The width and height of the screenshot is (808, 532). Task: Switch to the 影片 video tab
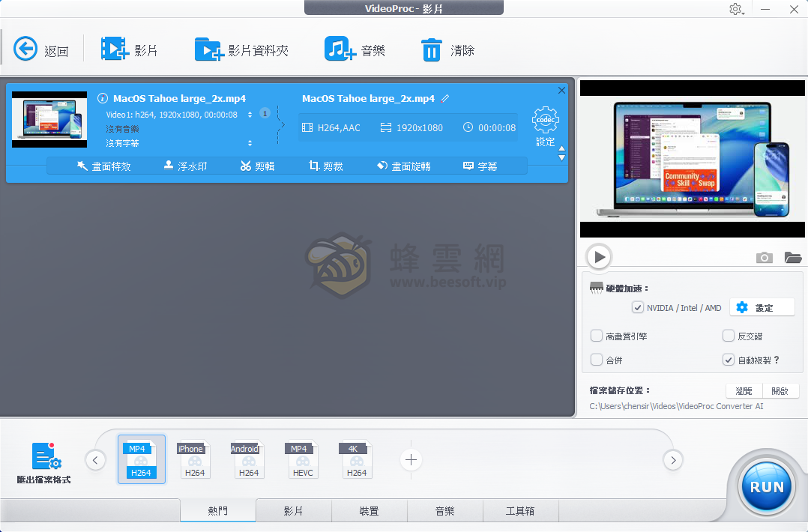[293, 510]
